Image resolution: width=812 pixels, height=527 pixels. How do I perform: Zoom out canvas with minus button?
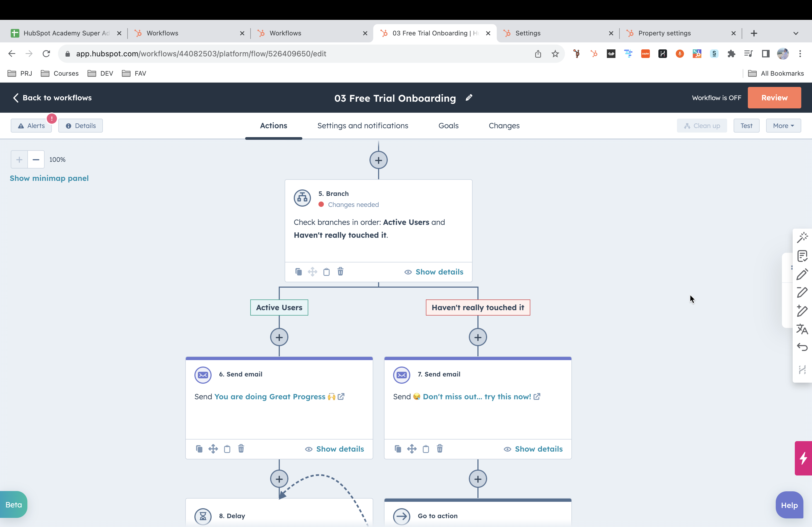(x=36, y=160)
